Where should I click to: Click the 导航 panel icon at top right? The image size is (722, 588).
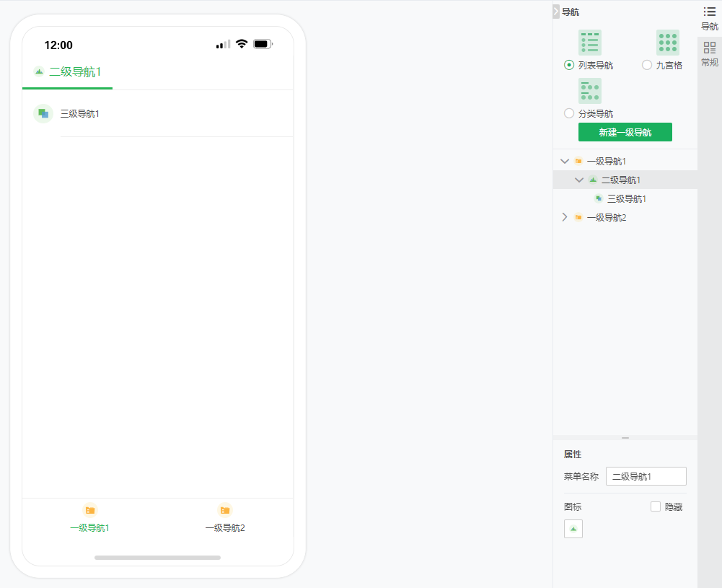point(709,11)
